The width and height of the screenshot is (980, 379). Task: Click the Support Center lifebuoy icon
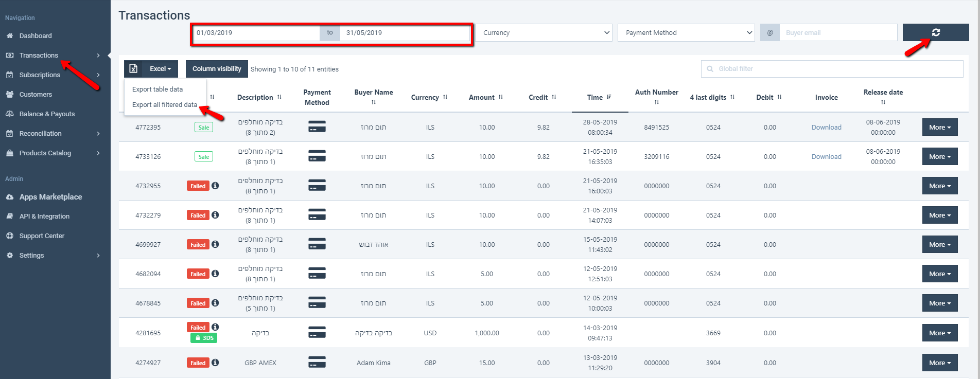[x=10, y=236]
